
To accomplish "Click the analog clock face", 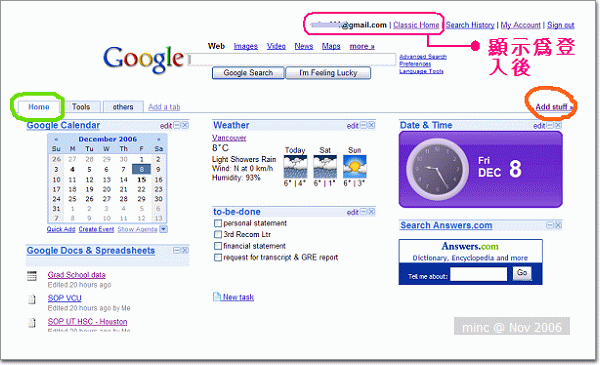I will (x=437, y=169).
